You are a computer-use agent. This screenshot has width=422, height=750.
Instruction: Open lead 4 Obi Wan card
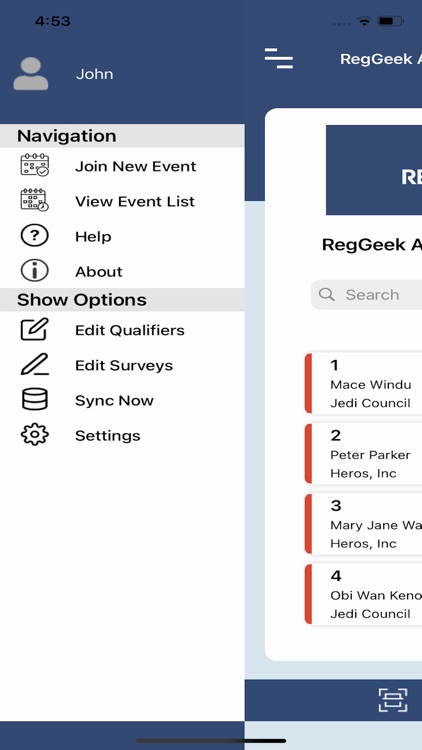tap(364, 594)
